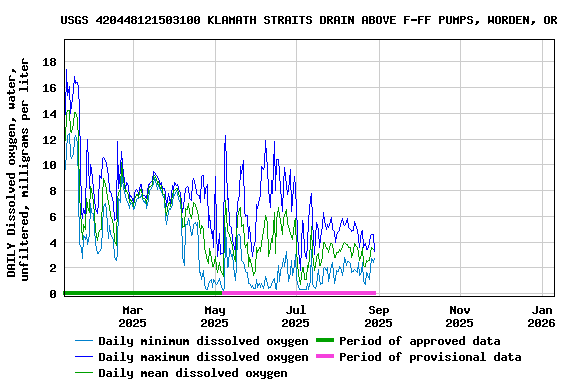Viewport: 576px width, 384px height.
Task: Click the y-axis value '6'
Action: tap(53, 217)
